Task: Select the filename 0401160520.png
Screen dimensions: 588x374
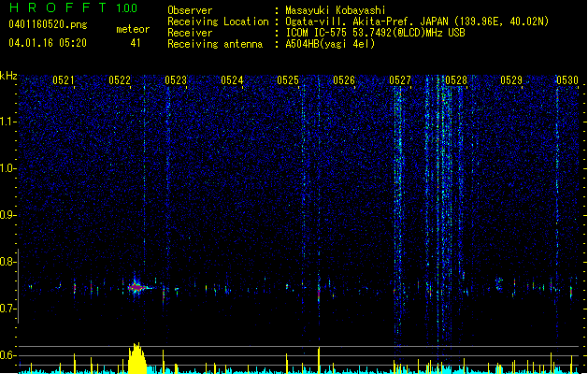Action: [48, 25]
